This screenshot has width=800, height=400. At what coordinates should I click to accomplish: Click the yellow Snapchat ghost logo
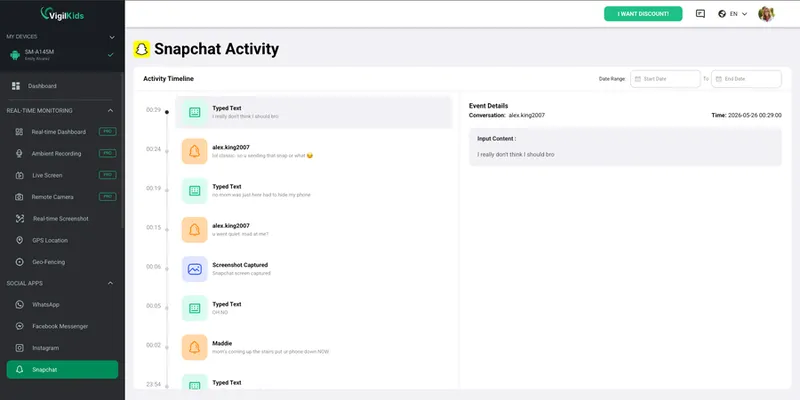tap(142, 49)
